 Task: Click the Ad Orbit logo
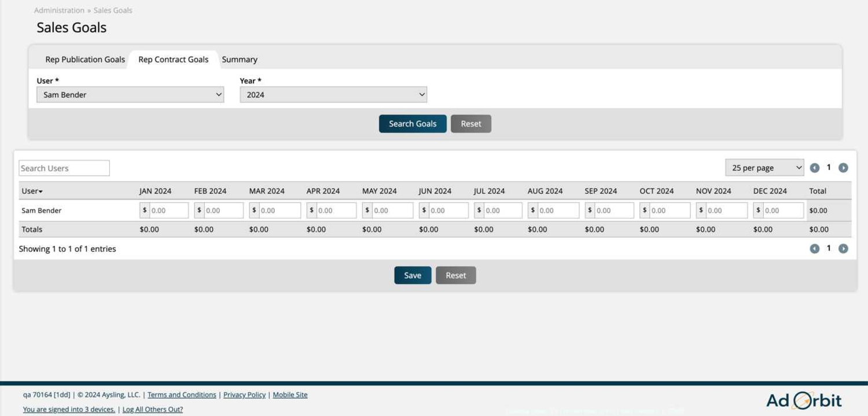click(803, 400)
